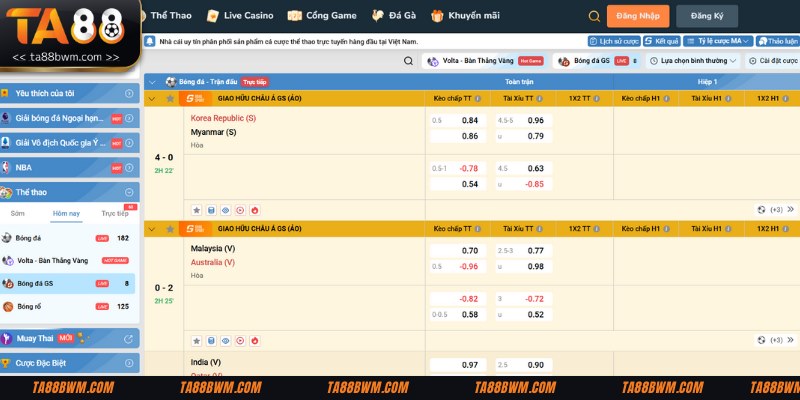Open Lịch sử cược bet history
Screen dimensions: 800x400
click(614, 41)
